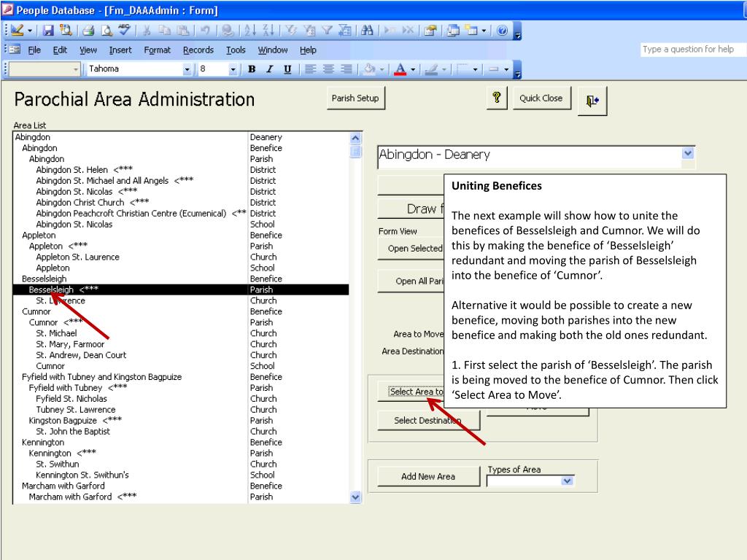Click the Line/Border Color icon

pyautogui.click(x=432, y=69)
